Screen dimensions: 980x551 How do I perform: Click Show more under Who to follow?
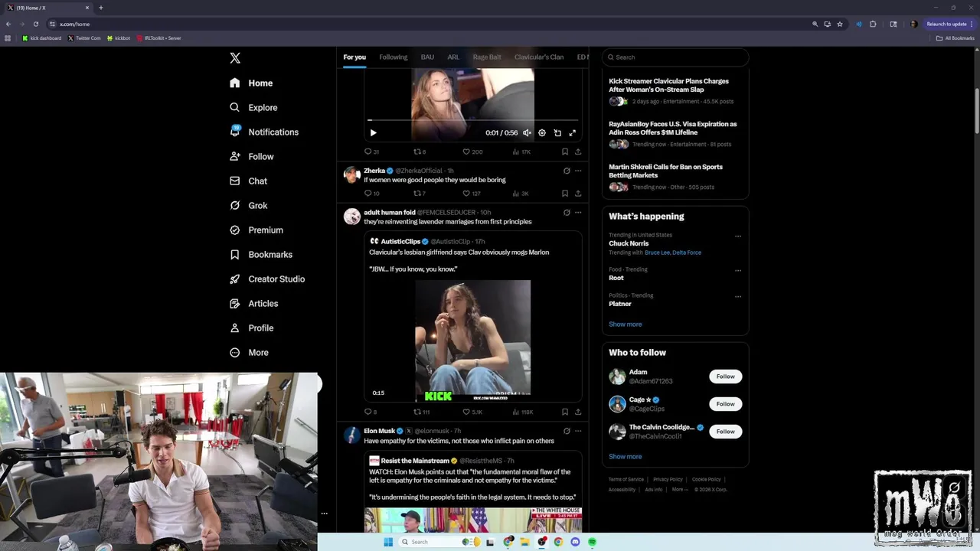pyautogui.click(x=625, y=456)
